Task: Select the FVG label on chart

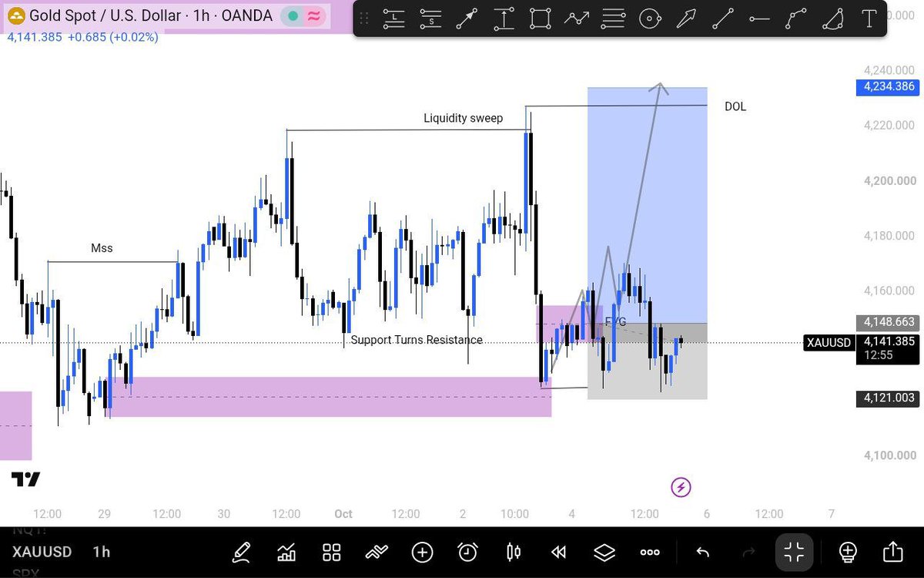Action: 615,321
